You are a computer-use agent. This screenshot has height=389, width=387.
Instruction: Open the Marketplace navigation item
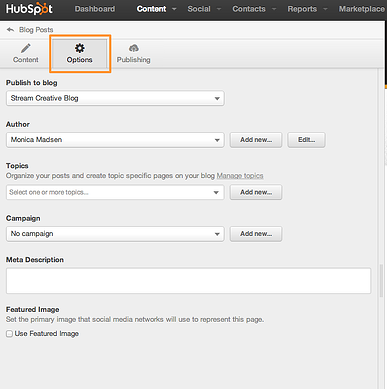coord(362,9)
